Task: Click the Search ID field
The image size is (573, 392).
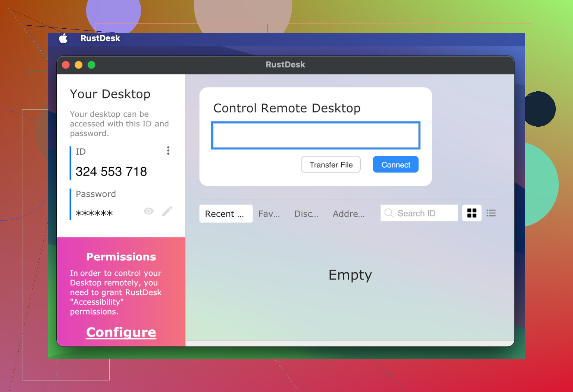Action: coord(419,213)
